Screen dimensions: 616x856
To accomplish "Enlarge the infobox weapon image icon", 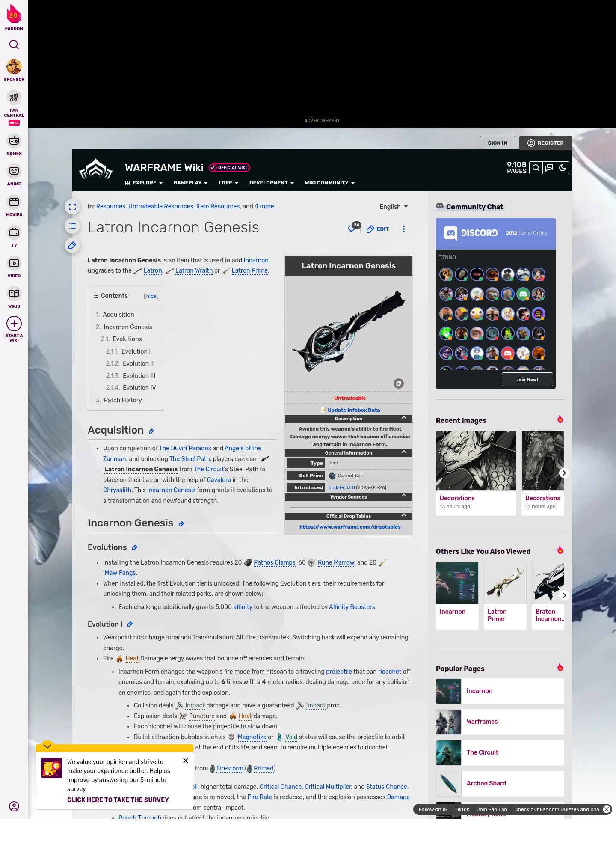I will click(399, 383).
